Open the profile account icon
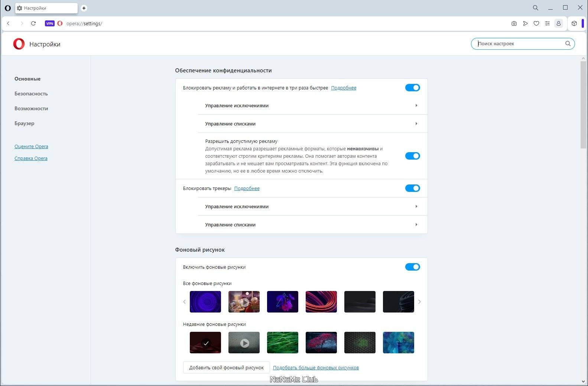The height and width of the screenshot is (386, 588). pyautogui.click(x=558, y=23)
